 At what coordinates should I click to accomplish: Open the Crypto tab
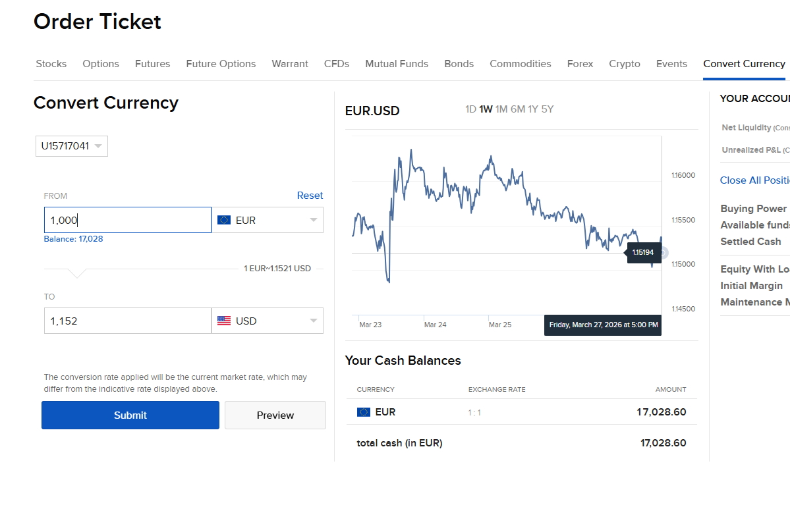point(624,64)
